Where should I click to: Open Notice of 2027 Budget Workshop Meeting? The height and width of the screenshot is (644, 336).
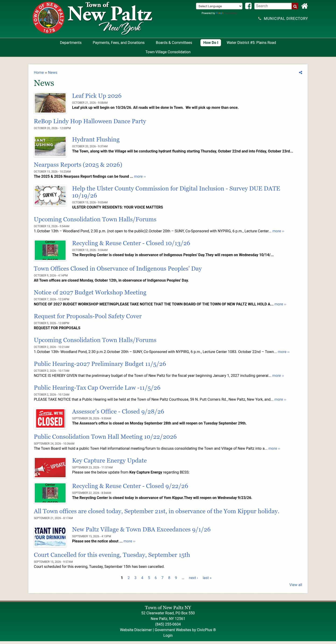tap(90, 293)
